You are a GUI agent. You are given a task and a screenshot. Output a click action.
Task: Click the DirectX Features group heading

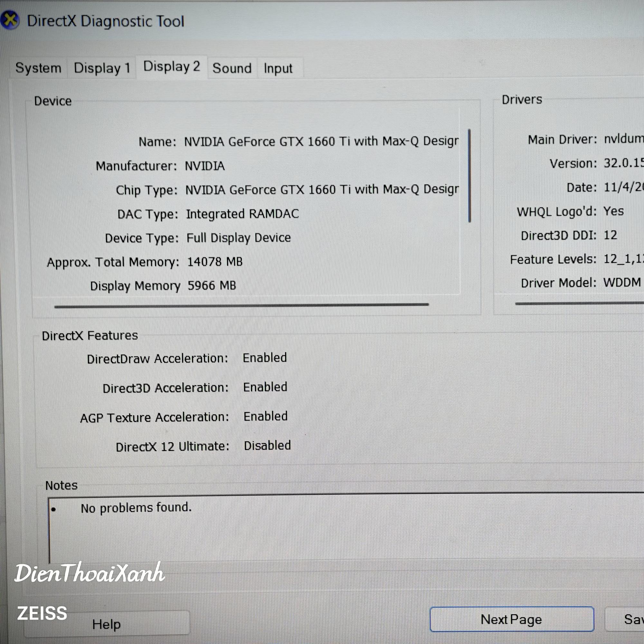pos(90,335)
